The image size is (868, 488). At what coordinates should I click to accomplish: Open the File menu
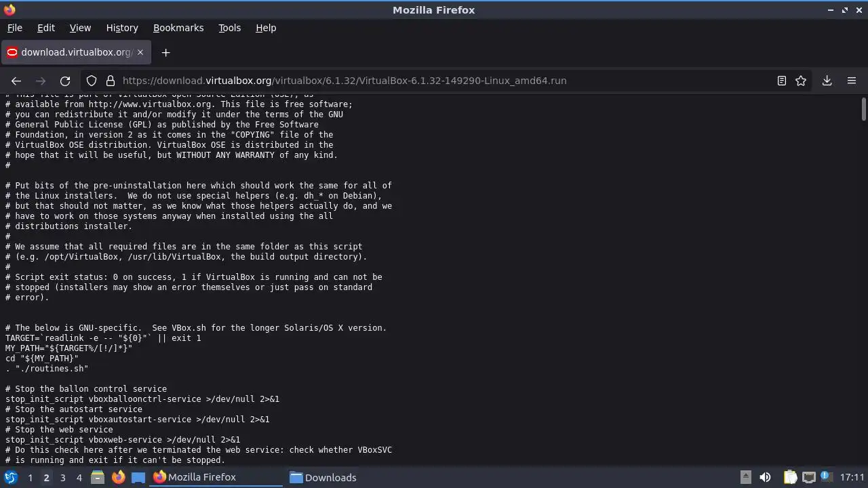(x=14, y=28)
